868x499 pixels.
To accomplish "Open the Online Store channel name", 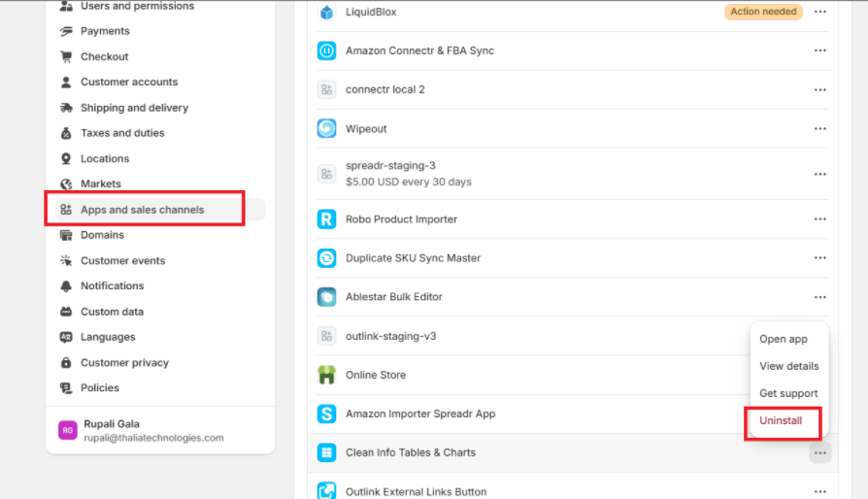I will tap(376, 375).
